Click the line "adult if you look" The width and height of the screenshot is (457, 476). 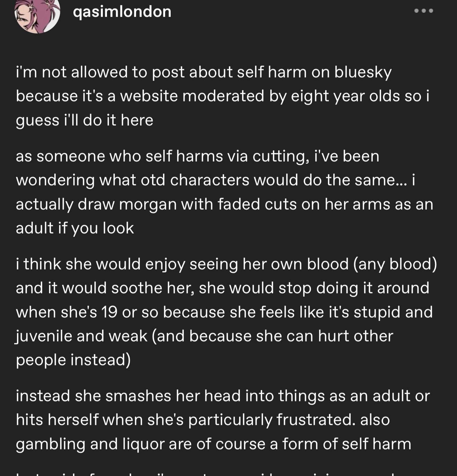pyautogui.click(x=75, y=228)
